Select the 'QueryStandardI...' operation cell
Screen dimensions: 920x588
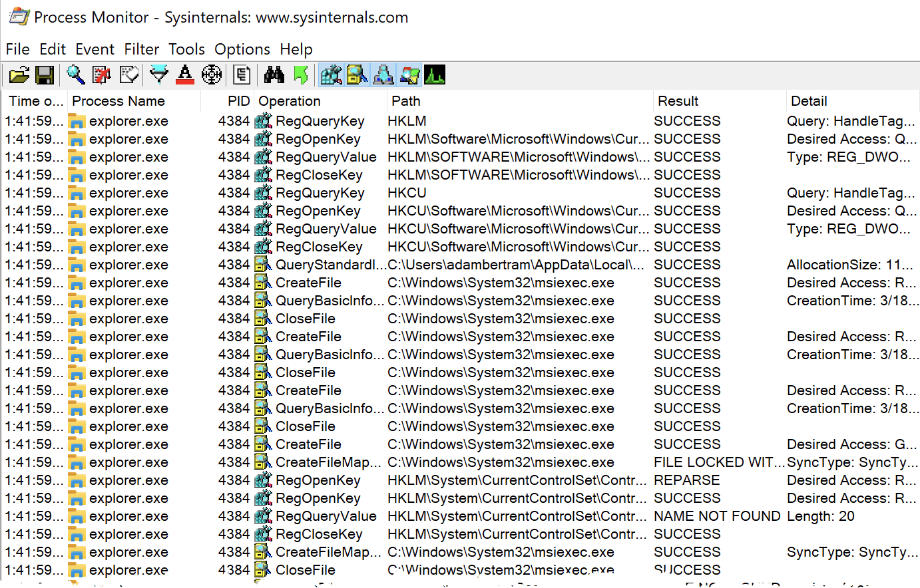point(331,265)
